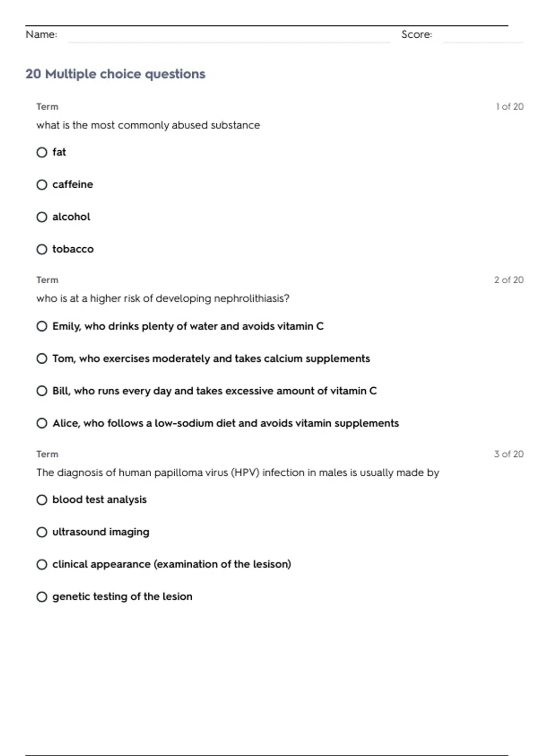Choose Tom who takes calcium supplements

point(42,358)
